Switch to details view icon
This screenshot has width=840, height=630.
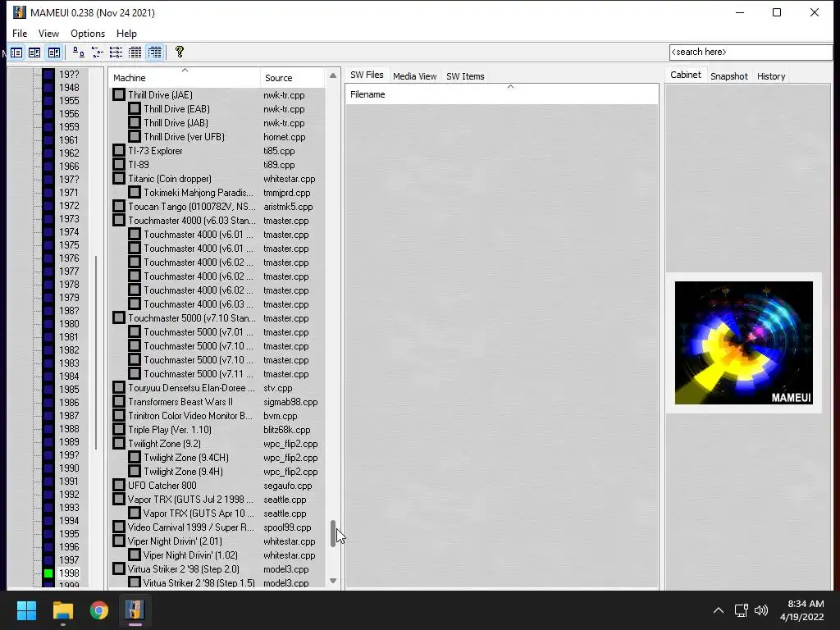135,52
